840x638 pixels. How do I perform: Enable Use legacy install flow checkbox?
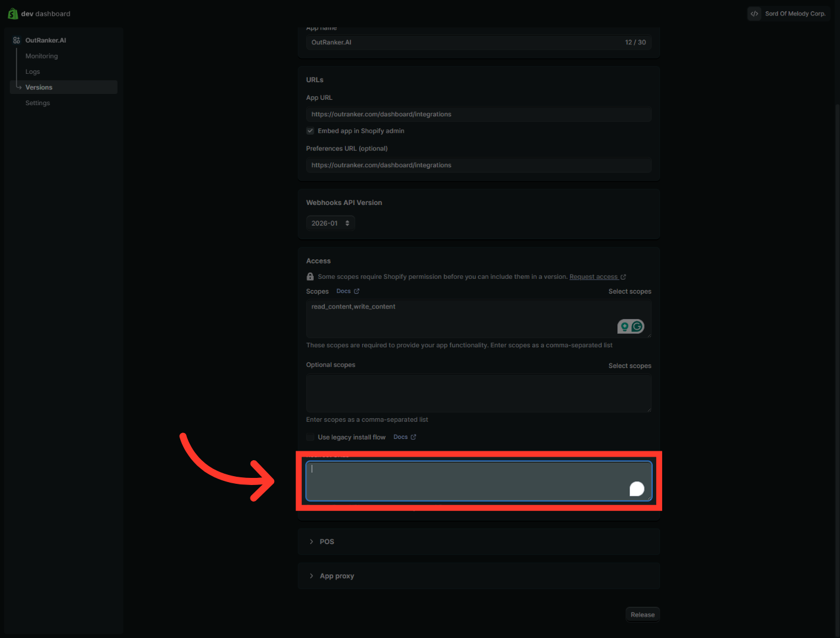point(310,437)
